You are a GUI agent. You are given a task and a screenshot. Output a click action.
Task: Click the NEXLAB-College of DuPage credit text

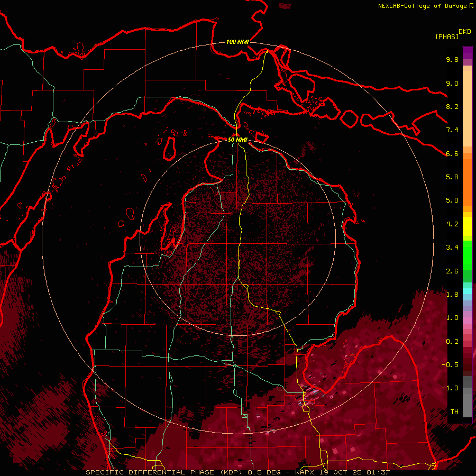coord(422,6)
